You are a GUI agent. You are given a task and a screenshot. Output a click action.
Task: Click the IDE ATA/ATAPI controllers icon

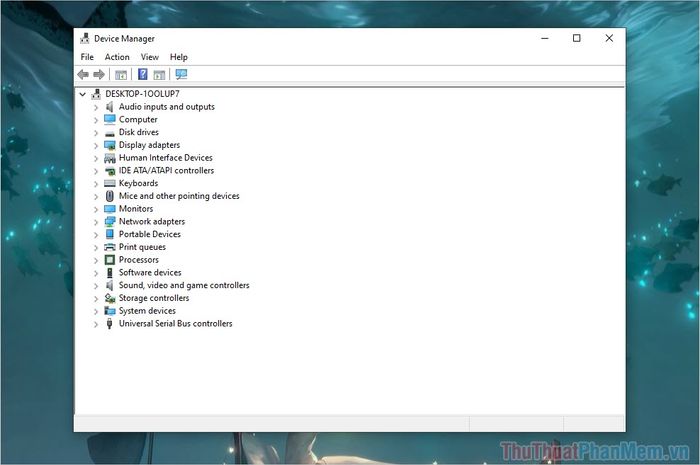coord(109,170)
